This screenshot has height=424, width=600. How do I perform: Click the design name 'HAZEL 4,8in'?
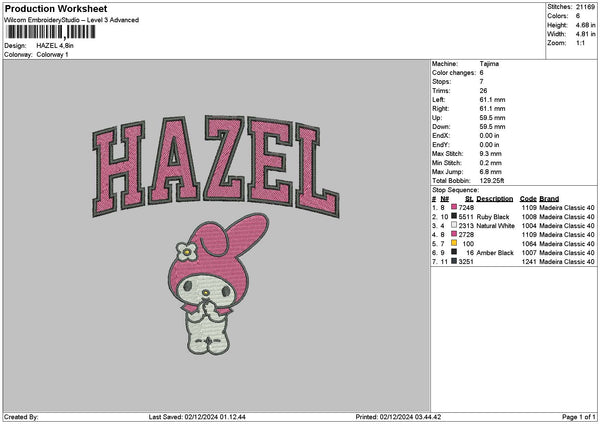pyautogui.click(x=55, y=46)
